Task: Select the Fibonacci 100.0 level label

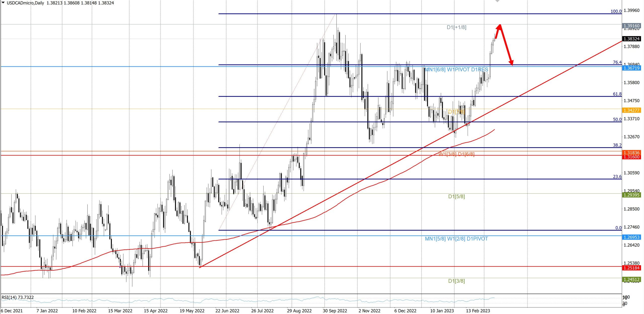Action: pos(616,11)
